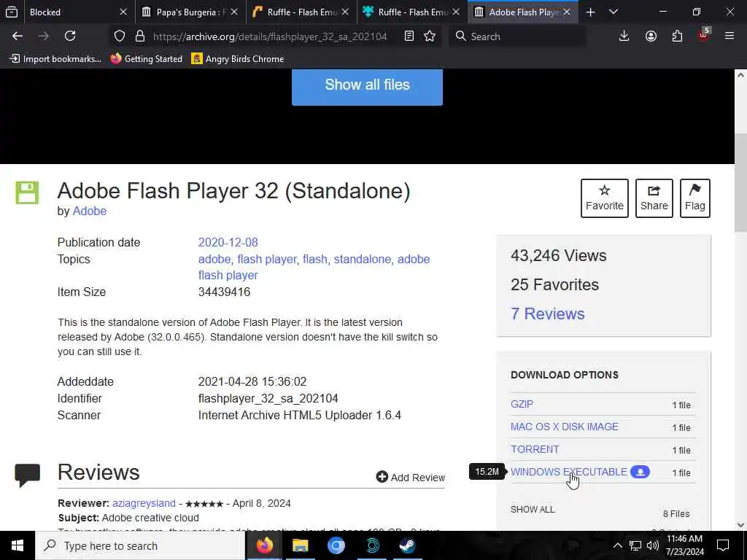
Task: Open the network icon in system tray
Action: tap(635, 545)
